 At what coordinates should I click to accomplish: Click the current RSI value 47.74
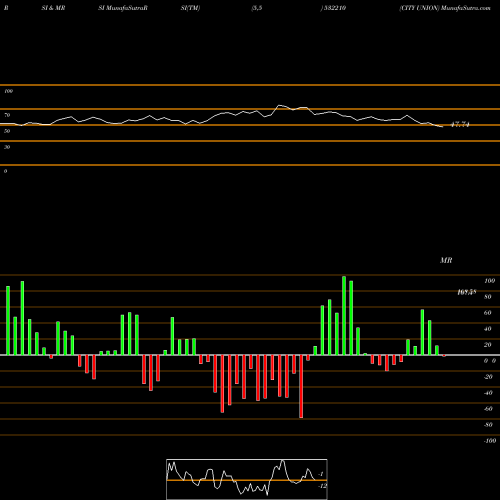pyautogui.click(x=460, y=125)
